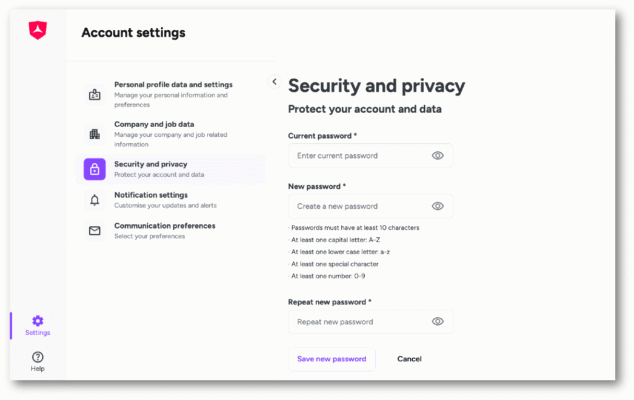Click the notification bell icon
634x400 pixels.
pyautogui.click(x=95, y=200)
